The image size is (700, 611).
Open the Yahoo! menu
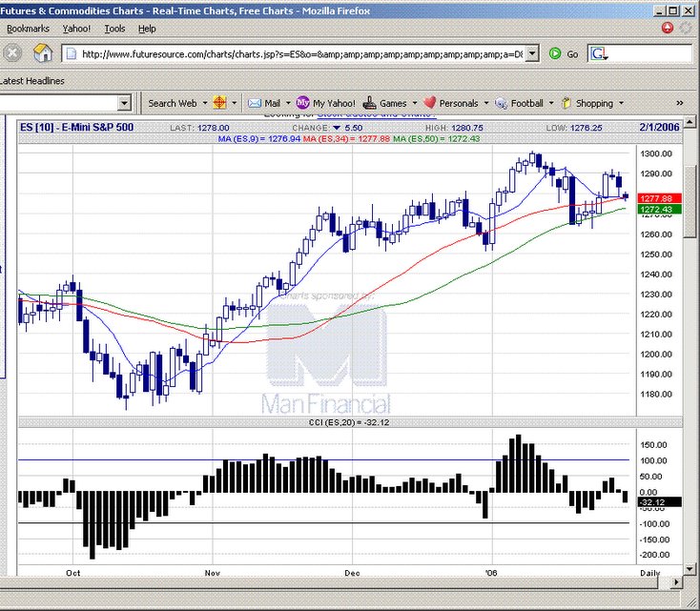[76, 29]
